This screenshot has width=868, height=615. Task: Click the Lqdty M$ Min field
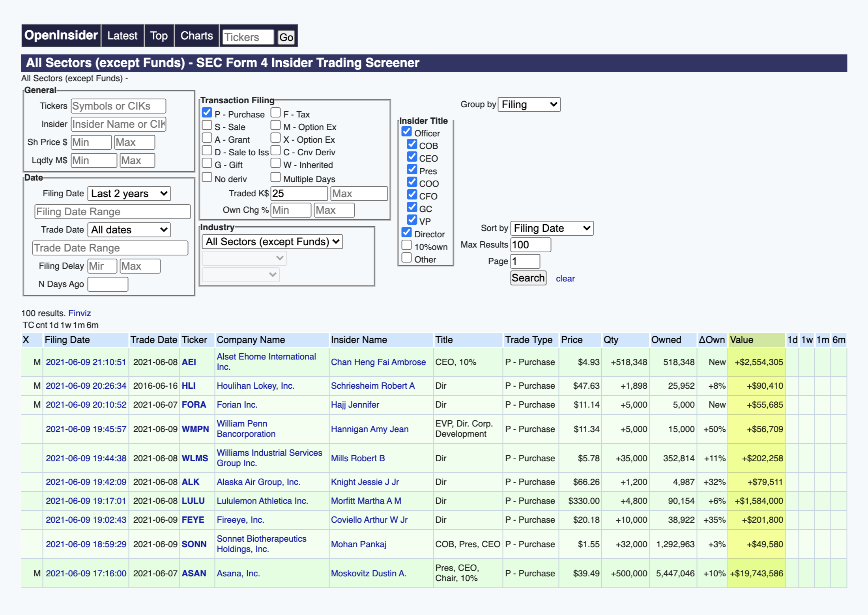click(x=94, y=160)
